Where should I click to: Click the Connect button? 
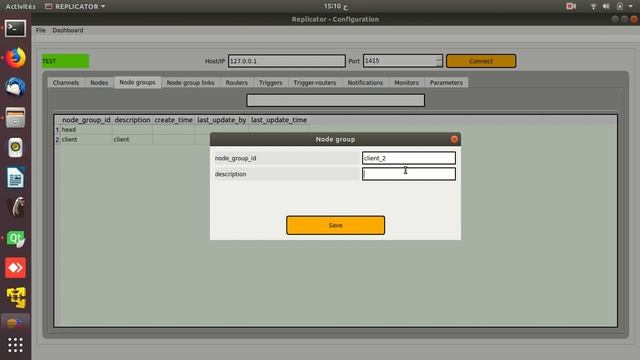pos(481,61)
